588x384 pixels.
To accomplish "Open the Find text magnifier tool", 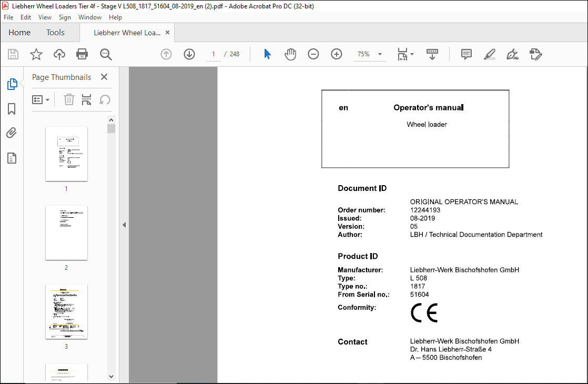I will click(x=106, y=54).
